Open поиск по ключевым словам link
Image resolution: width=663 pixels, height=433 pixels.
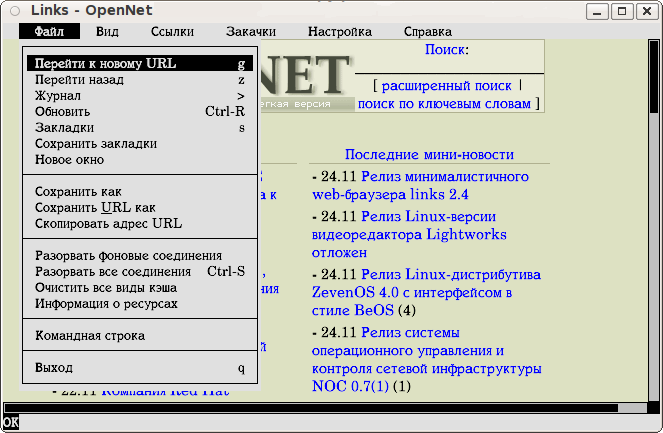(x=444, y=104)
